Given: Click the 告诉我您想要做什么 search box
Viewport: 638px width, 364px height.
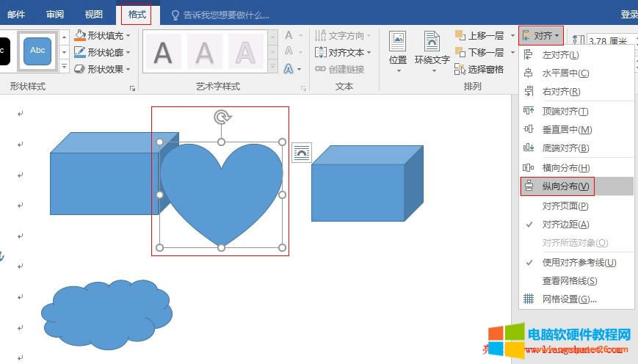Looking at the screenshot, I should (x=220, y=15).
